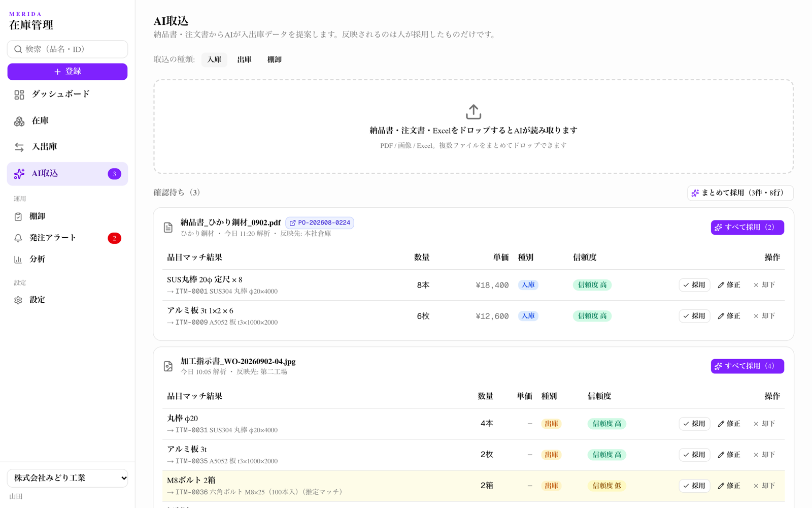The width and height of the screenshot is (812, 508).
Task: Reject the SUS丸棒 20φ 定尺 row
Action: coord(764,285)
